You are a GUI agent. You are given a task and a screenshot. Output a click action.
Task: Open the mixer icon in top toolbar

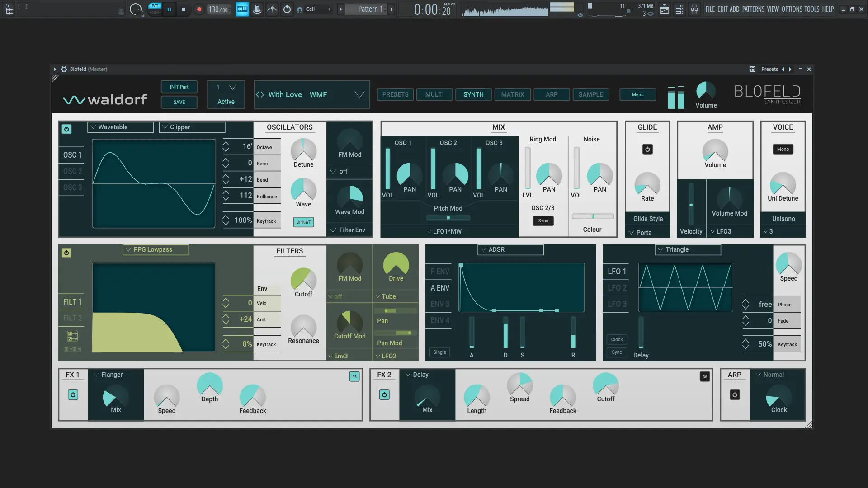click(x=694, y=9)
